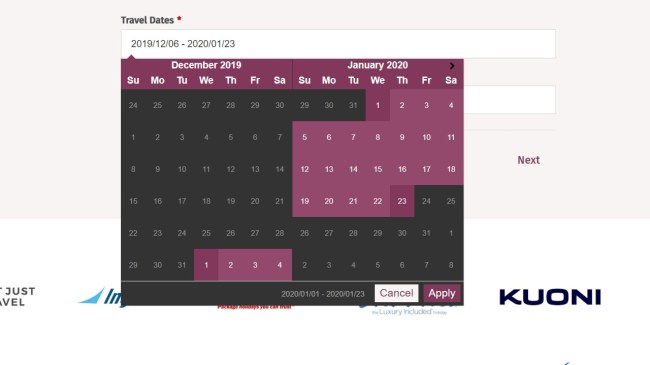Pick December 12 in December 2019 calendar

[230, 169]
